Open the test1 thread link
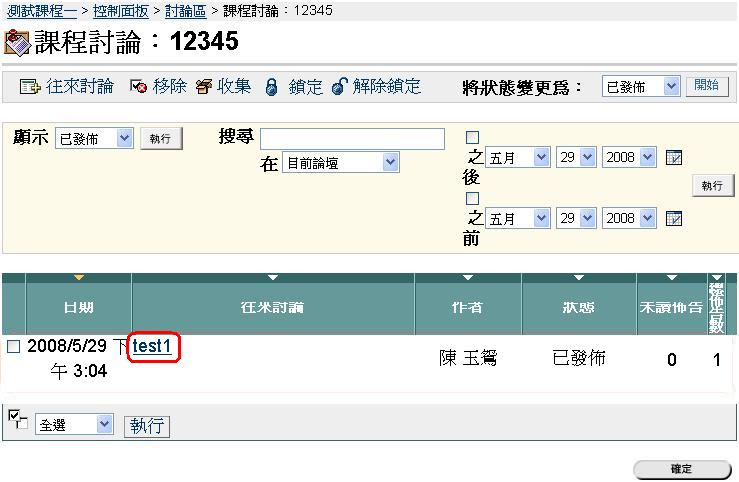Screen dimensions: 739x482 click(x=154, y=346)
